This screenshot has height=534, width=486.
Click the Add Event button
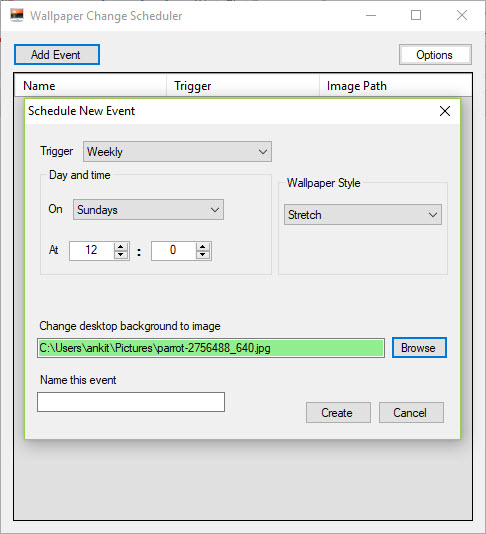click(57, 54)
